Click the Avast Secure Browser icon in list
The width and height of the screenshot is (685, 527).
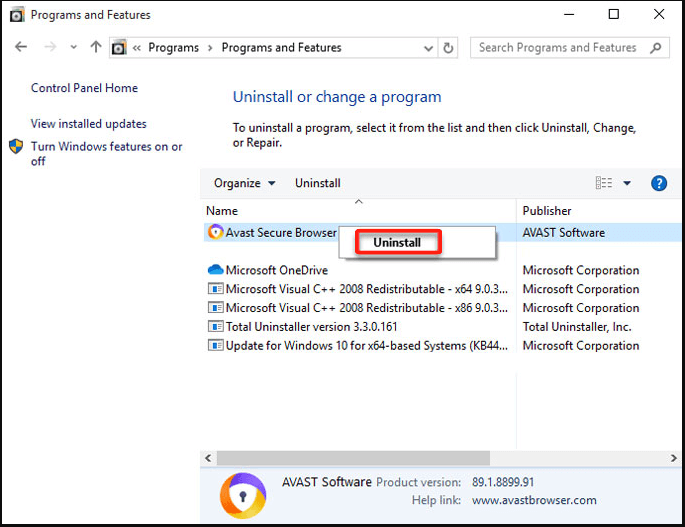(x=215, y=232)
